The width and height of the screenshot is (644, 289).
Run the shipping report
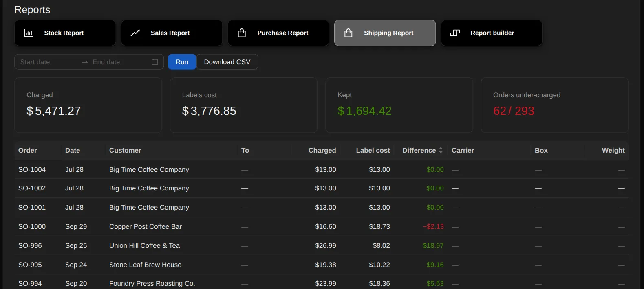(x=182, y=62)
